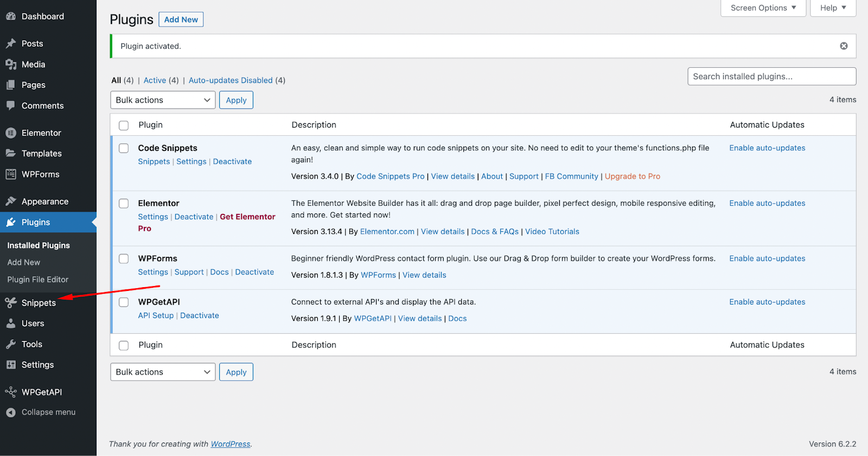Click the Users person icon

tap(11, 323)
